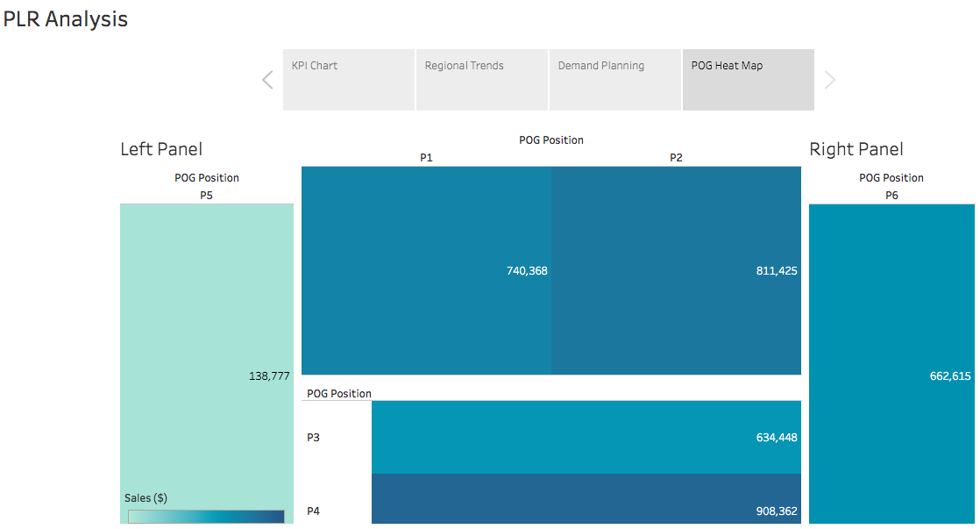980x529 pixels.
Task: Open the KPI Chart tab
Action: [x=349, y=80]
